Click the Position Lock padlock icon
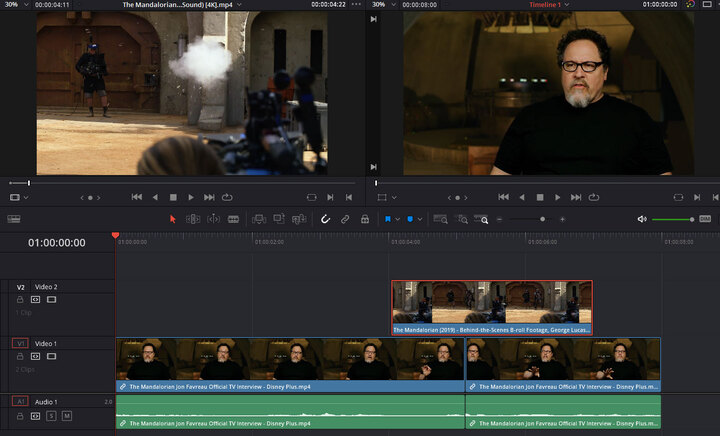The width and height of the screenshot is (720, 436). click(x=365, y=219)
